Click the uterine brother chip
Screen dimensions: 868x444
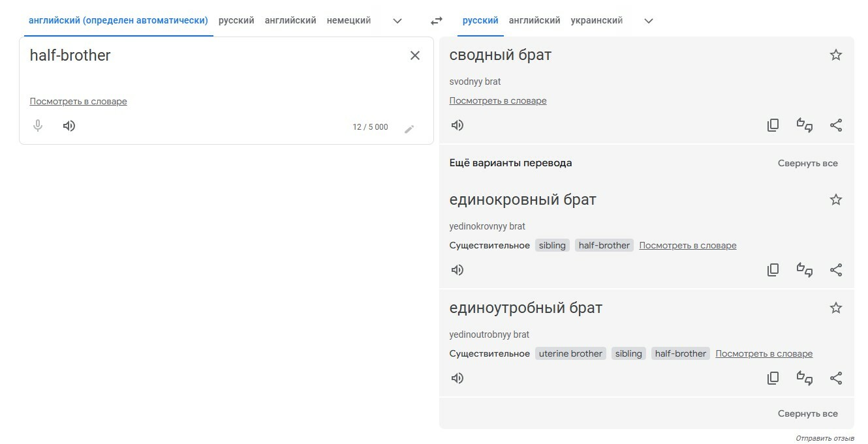(570, 353)
